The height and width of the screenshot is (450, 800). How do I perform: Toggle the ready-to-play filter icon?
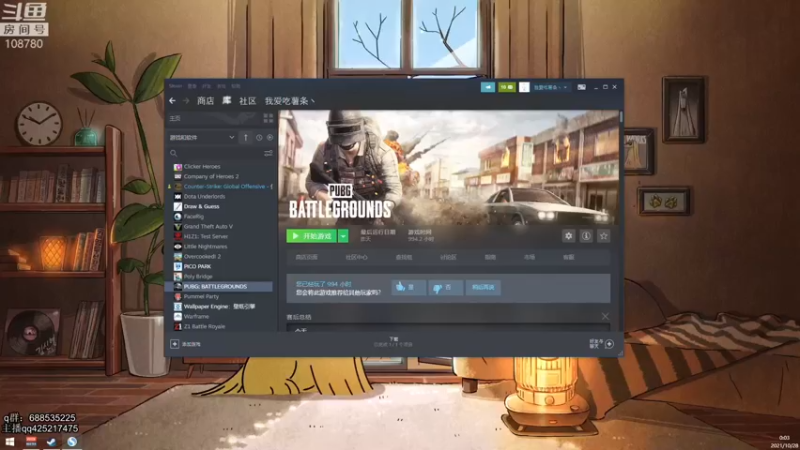270,137
